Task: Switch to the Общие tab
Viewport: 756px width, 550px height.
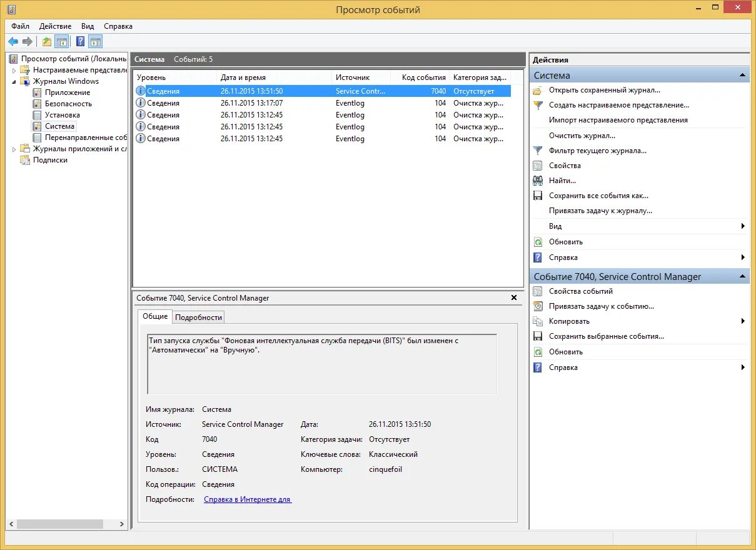Action: [x=155, y=316]
